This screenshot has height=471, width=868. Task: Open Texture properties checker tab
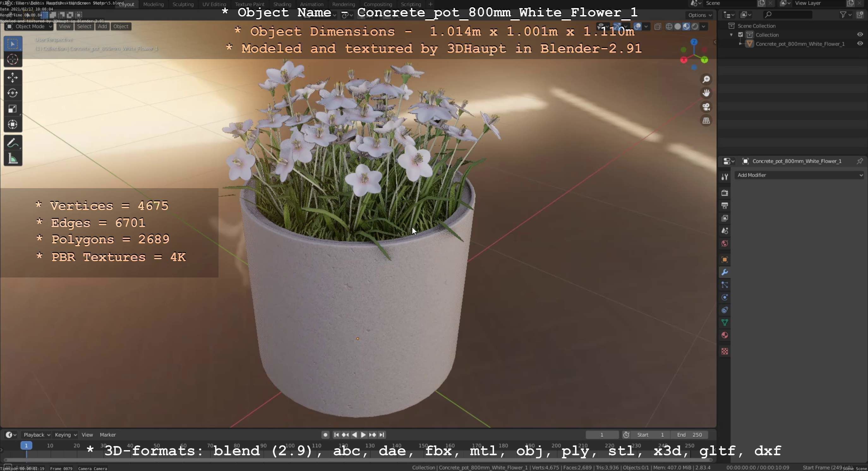(x=725, y=351)
